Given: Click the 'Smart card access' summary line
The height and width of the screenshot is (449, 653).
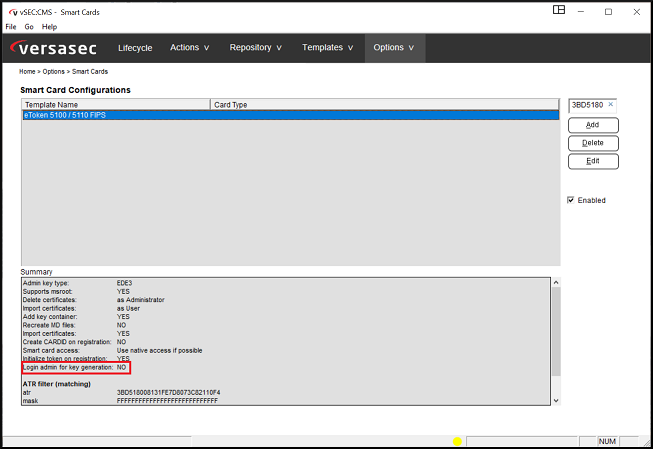Looking at the screenshot, I should (112, 351).
